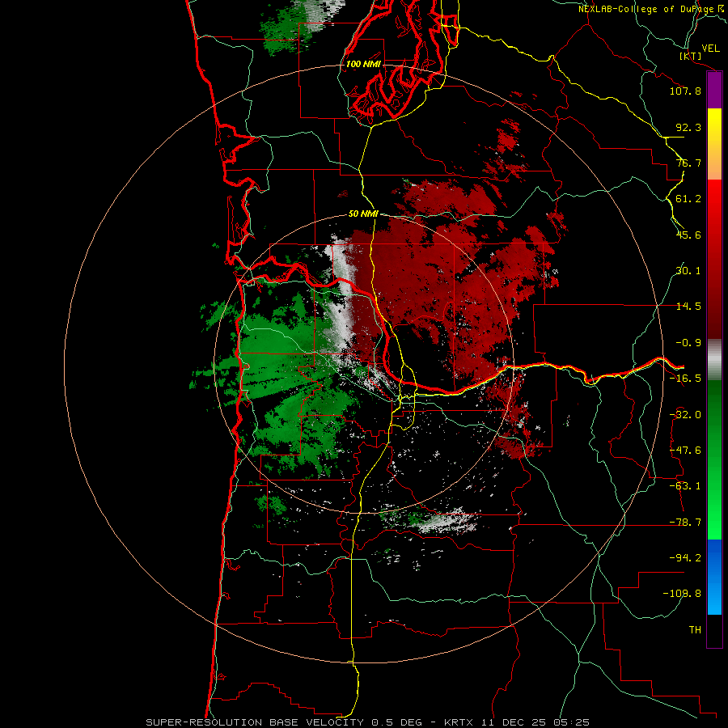
Task: Click the 30.1 velocity scale value
Action: coord(688,271)
